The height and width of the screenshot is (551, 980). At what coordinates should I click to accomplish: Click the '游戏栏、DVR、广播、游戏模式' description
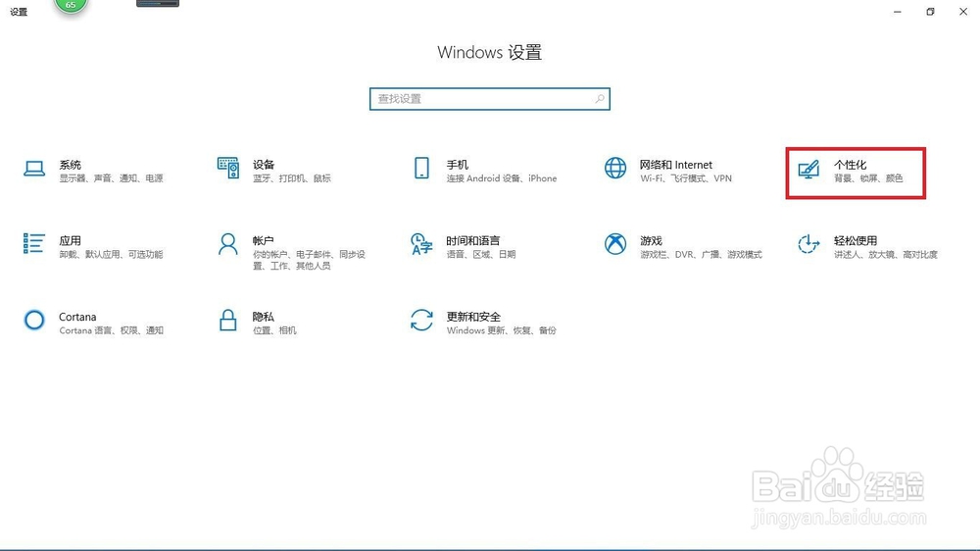[x=701, y=255]
